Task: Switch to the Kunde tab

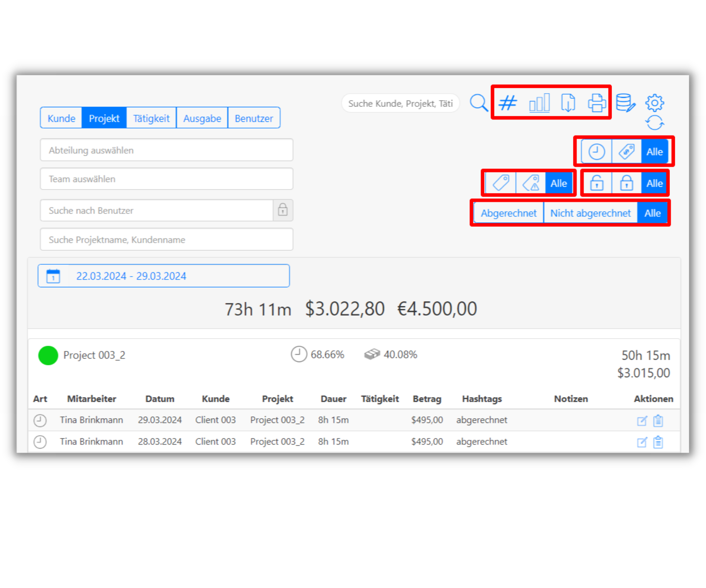Action: (x=61, y=118)
